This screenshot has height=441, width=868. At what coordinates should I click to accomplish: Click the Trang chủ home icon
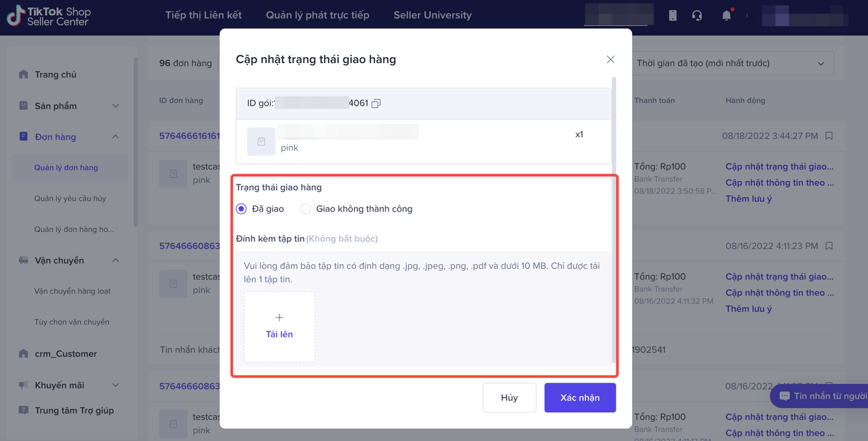[x=24, y=75]
